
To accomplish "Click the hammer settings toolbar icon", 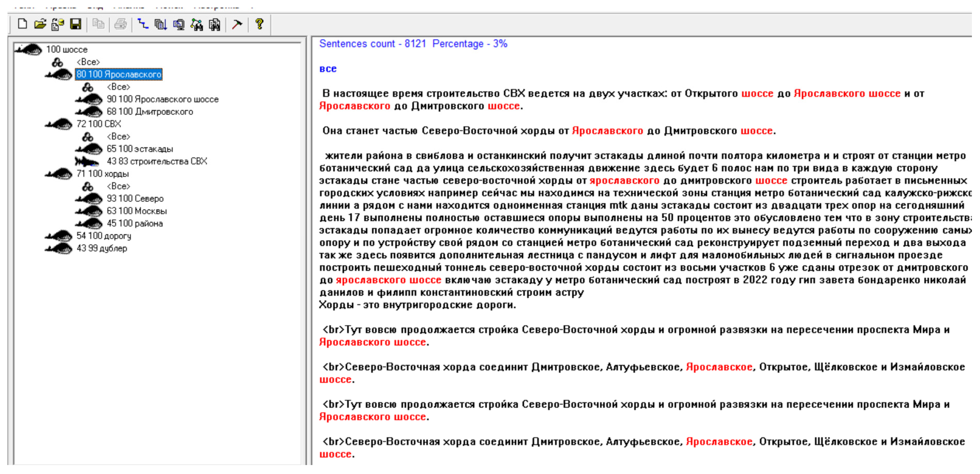I will click(237, 24).
